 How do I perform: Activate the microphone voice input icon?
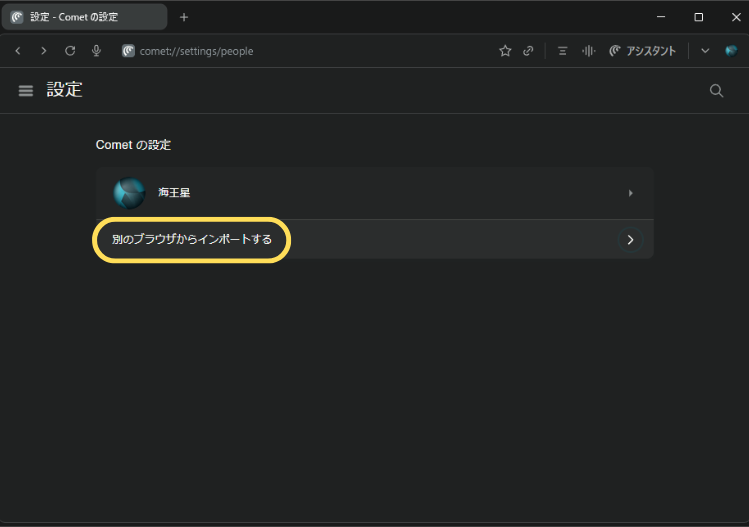coord(96,51)
